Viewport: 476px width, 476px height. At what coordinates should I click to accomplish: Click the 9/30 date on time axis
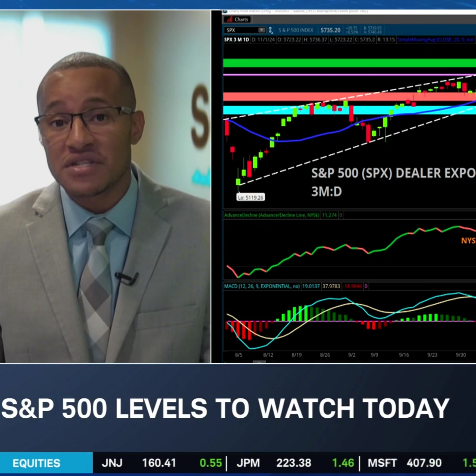[x=461, y=355]
